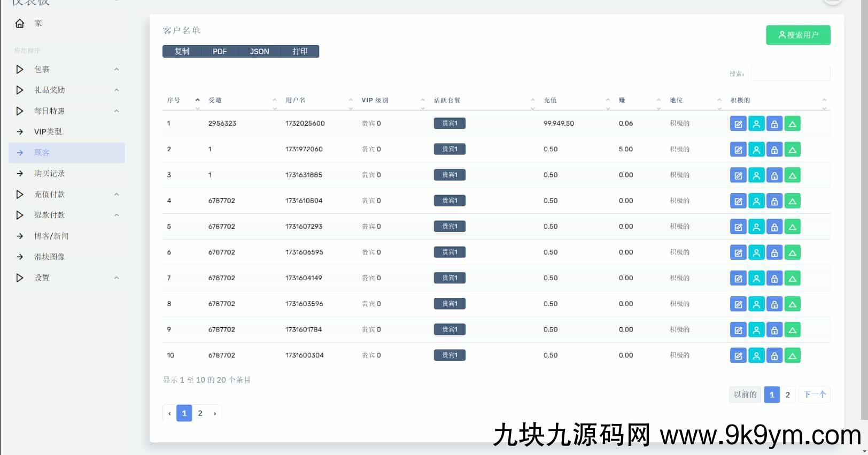Sort table by 用户名 column header
This screenshot has width=868, height=455.
(x=296, y=101)
